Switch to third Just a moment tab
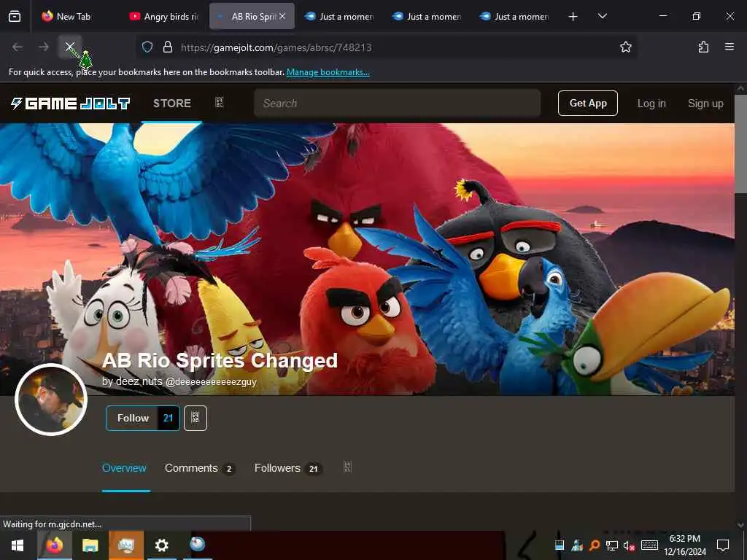This screenshot has height=560, width=747. click(514, 17)
